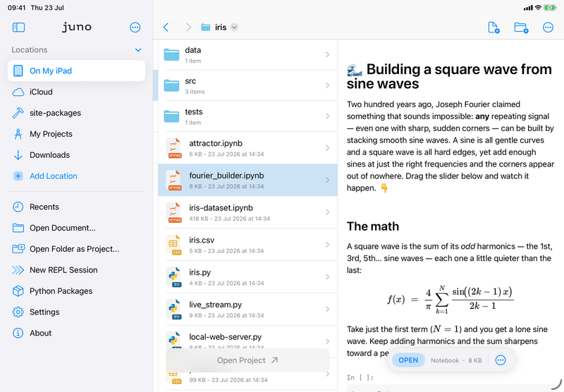Open the toolbar ellipsis menu at top right
This screenshot has width=564, height=392.
click(548, 27)
